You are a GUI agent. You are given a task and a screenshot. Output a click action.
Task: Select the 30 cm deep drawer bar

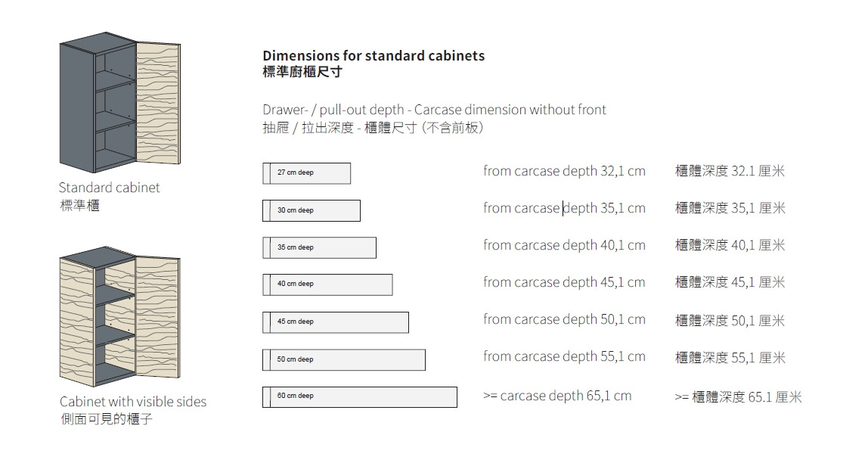click(x=311, y=210)
